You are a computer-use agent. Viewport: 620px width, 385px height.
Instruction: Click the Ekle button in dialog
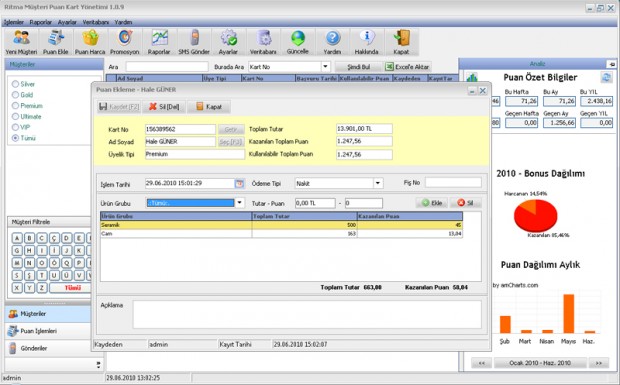click(432, 203)
